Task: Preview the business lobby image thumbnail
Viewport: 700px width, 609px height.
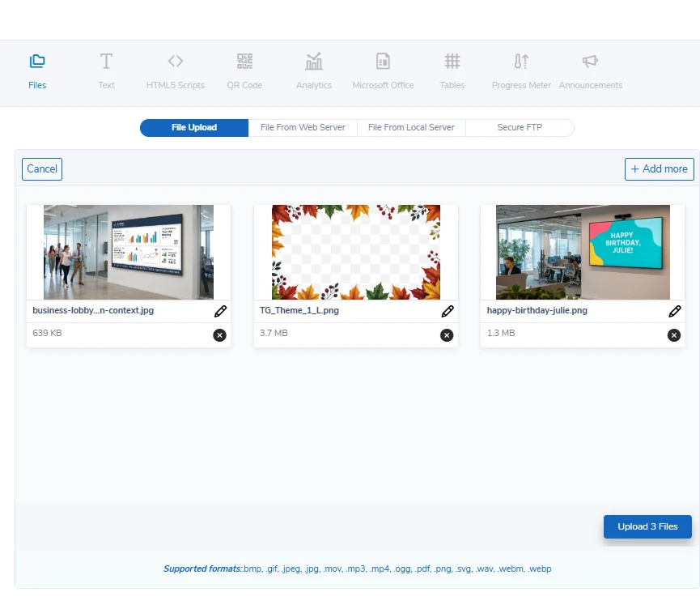Action: (x=129, y=252)
